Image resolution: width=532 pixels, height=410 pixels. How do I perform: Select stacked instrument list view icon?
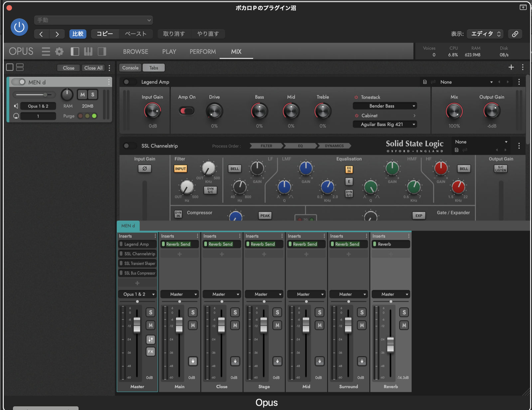[20, 67]
